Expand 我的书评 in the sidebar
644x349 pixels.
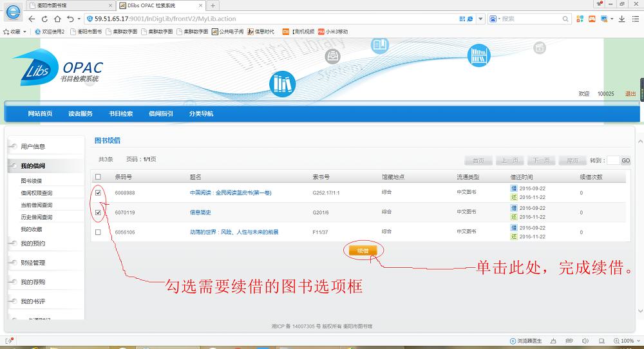pos(33,301)
